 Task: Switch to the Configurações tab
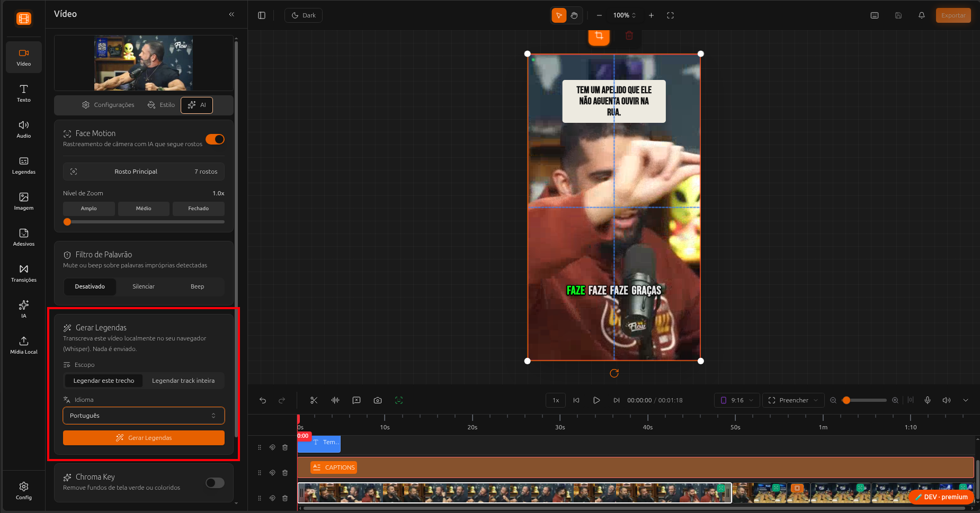[x=108, y=105]
